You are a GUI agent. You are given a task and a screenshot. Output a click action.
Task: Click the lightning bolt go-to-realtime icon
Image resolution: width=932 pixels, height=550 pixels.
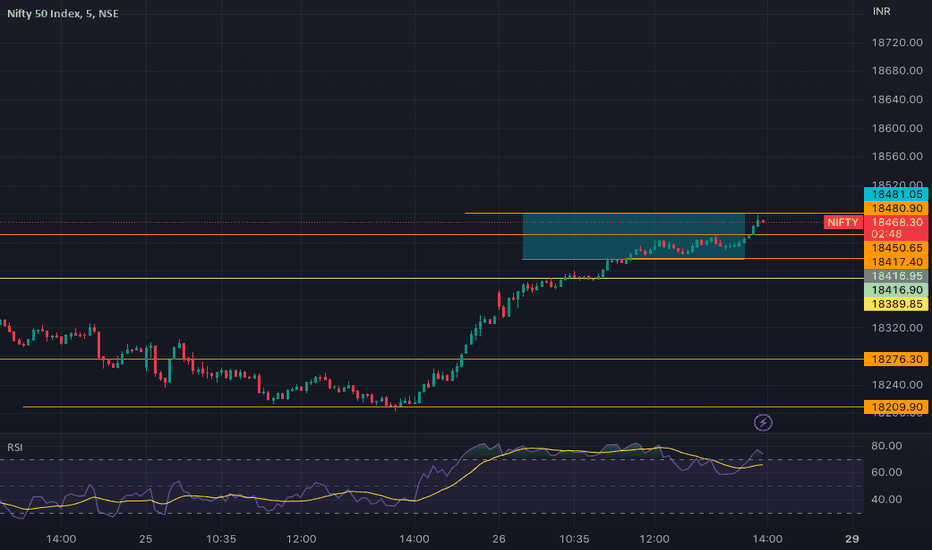pyautogui.click(x=763, y=423)
